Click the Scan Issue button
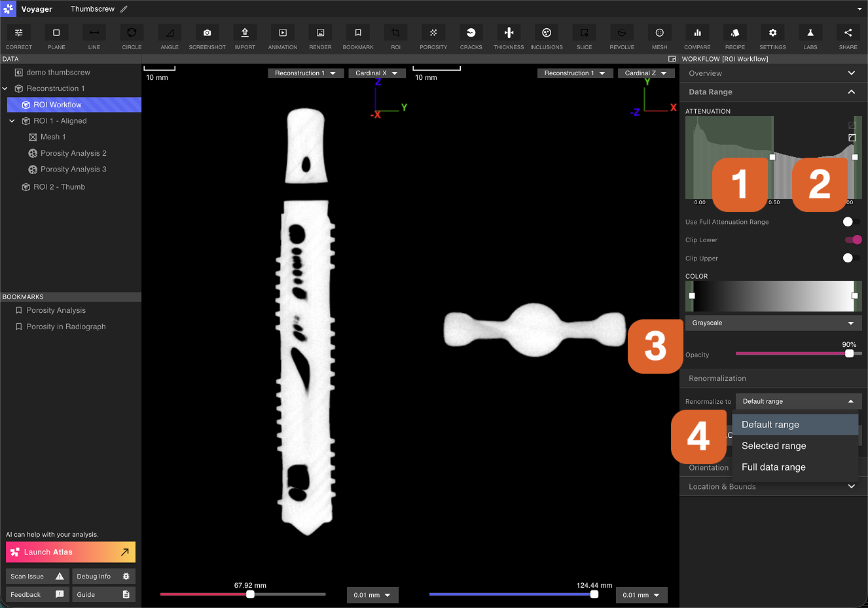868x608 pixels. pyautogui.click(x=37, y=577)
